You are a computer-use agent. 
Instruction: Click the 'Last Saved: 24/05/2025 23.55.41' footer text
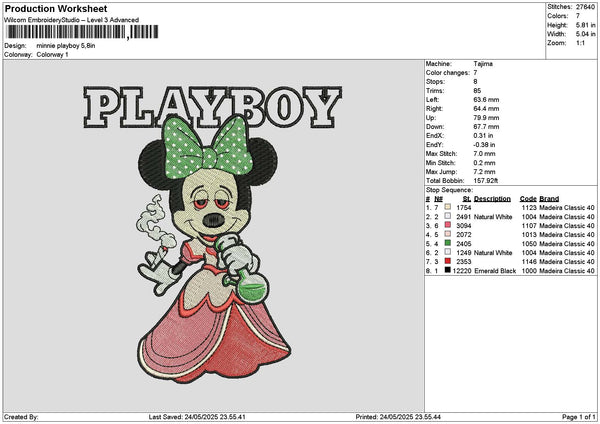pos(197,417)
